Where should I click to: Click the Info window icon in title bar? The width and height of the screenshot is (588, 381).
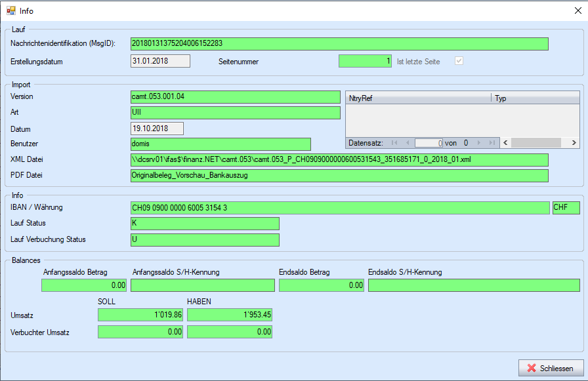point(10,10)
